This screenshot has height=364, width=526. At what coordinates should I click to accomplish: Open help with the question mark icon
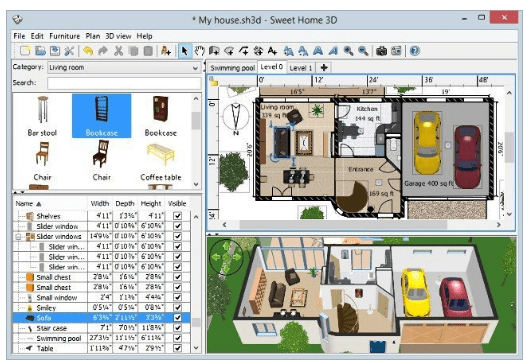(x=415, y=51)
